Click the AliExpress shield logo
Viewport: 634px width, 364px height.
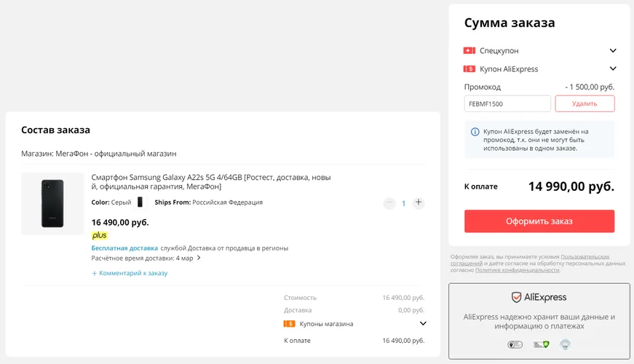coord(516,297)
